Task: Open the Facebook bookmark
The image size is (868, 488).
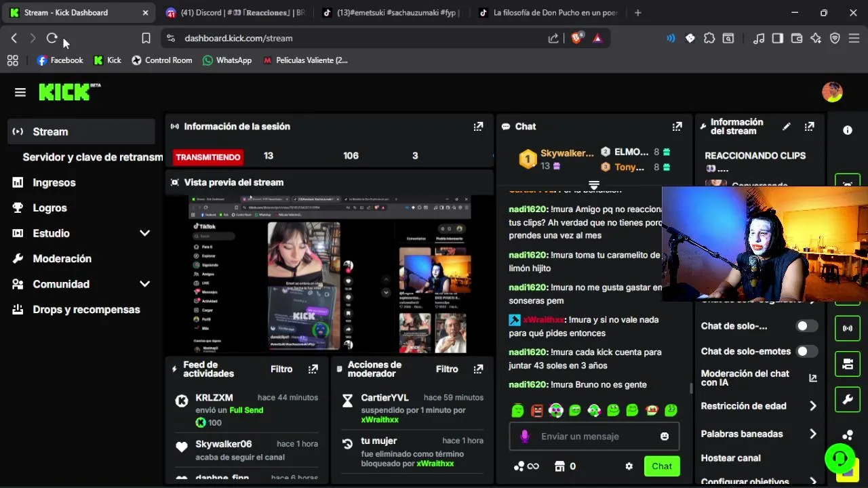Action: (x=60, y=60)
